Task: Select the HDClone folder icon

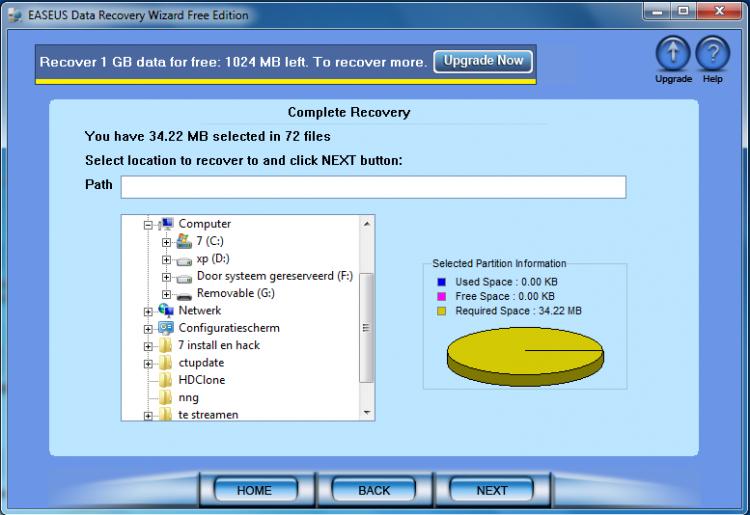Action: tap(166, 380)
